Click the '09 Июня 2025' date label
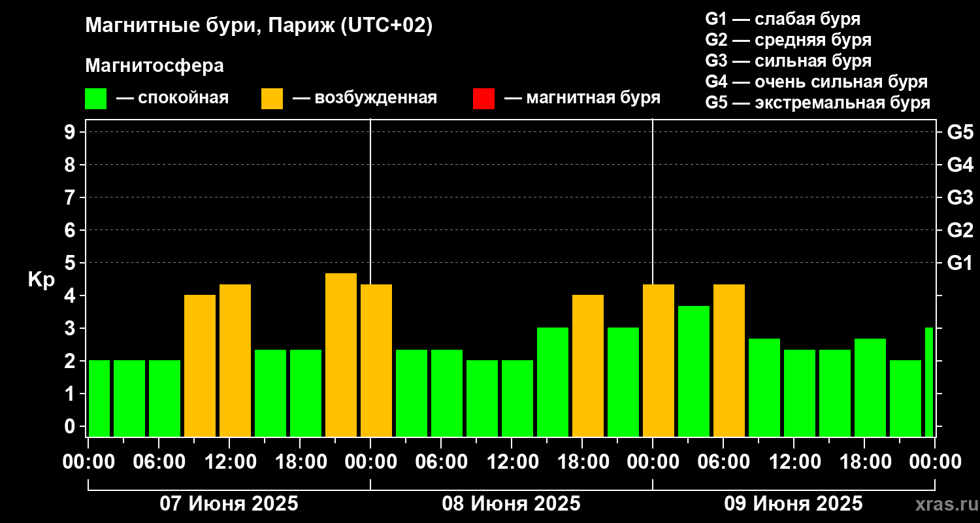The width and height of the screenshot is (980, 523). pyautogui.click(x=794, y=504)
